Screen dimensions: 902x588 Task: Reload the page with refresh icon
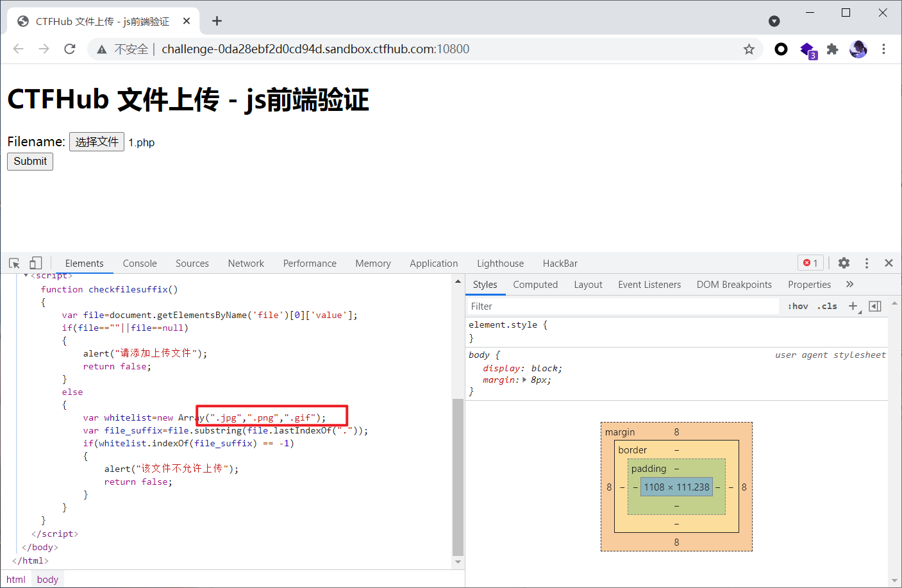70,49
